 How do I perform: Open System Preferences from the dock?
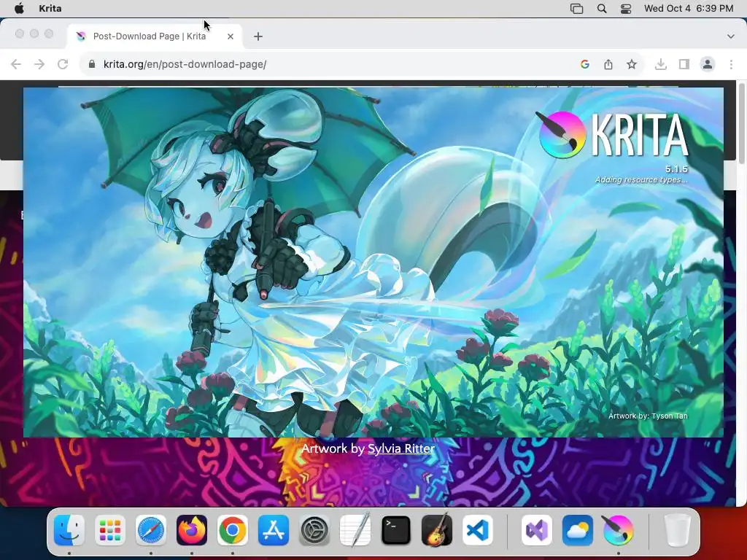tap(314, 530)
